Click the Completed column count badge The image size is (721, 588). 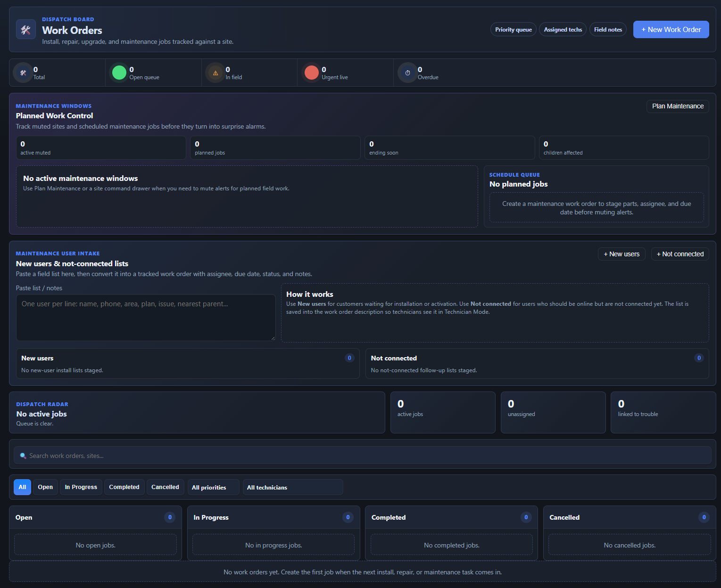click(526, 517)
